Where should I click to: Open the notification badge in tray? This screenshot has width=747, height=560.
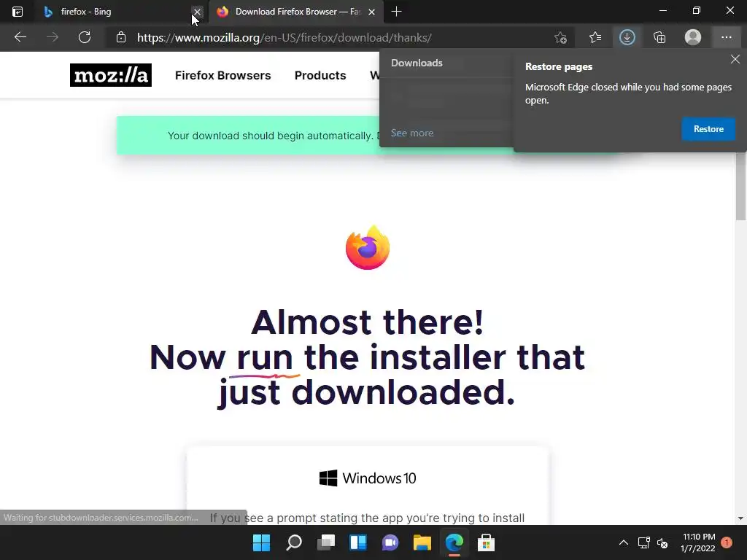pyautogui.click(x=727, y=542)
